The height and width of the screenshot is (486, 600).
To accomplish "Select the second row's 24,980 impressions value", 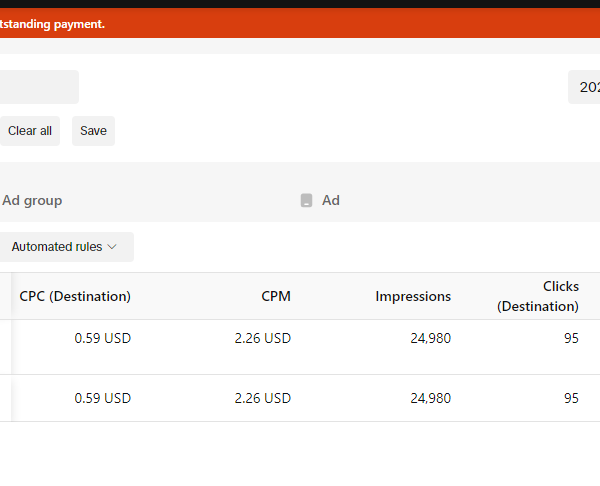I will pyautogui.click(x=430, y=398).
